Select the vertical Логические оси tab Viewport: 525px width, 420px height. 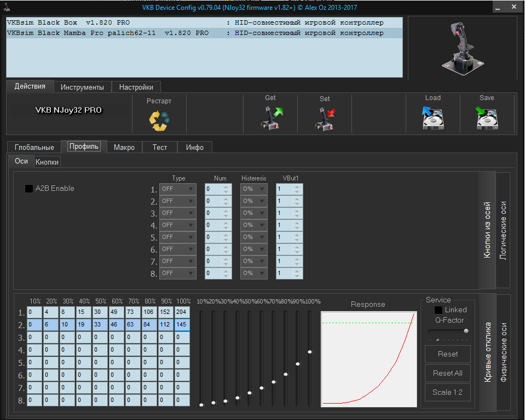click(503, 230)
